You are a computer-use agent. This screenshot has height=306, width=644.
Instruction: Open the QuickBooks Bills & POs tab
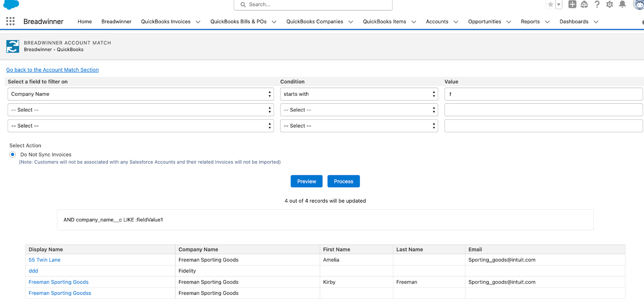pos(238,22)
